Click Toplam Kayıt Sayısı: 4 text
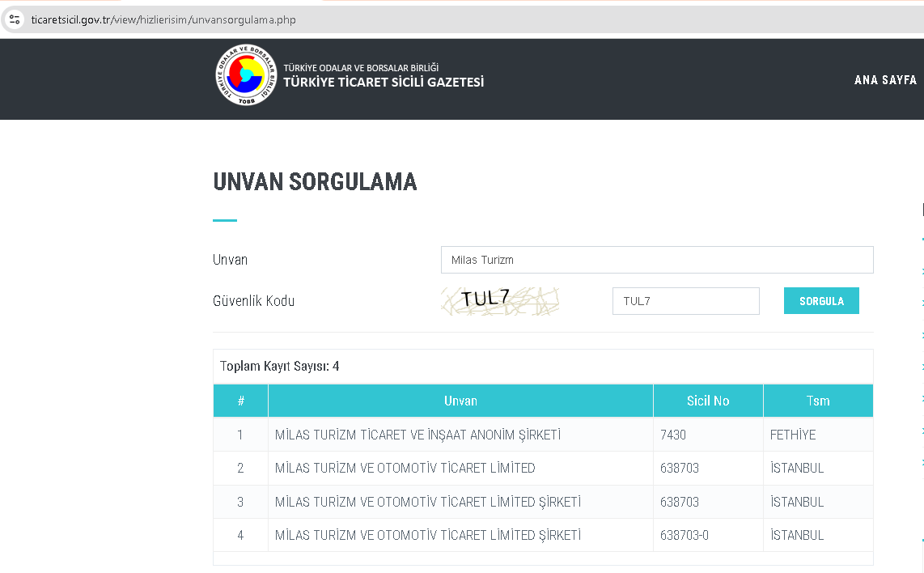 point(279,366)
